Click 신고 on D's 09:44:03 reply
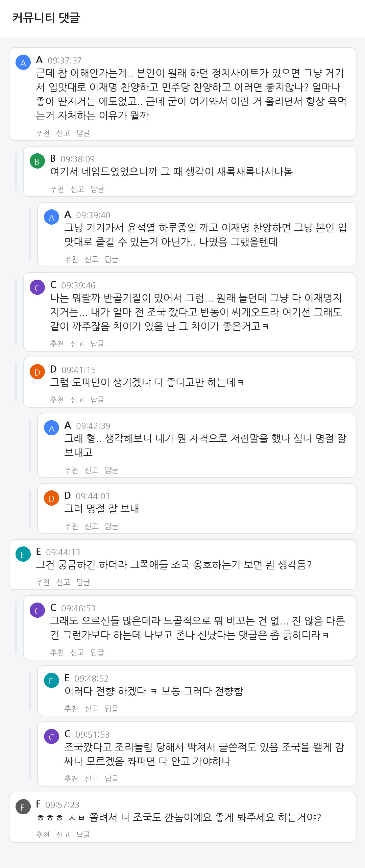This screenshot has height=868, width=365. click(92, 526)
